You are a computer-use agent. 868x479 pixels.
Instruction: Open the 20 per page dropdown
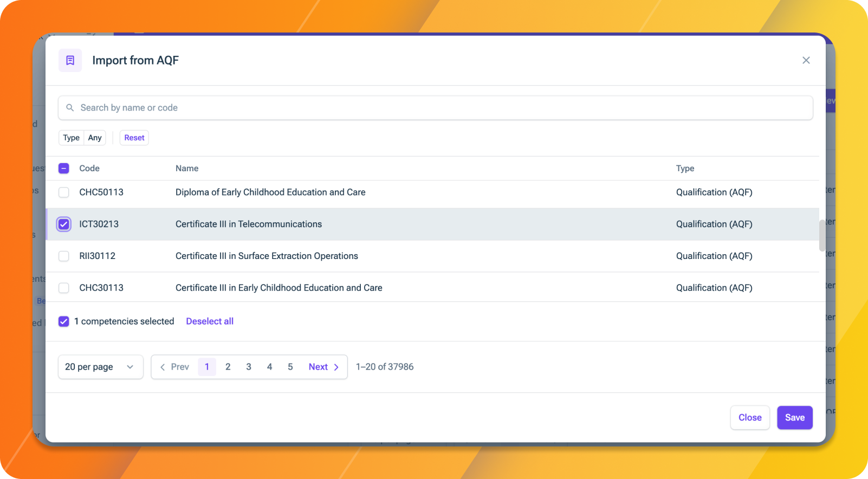coord(101,367)
